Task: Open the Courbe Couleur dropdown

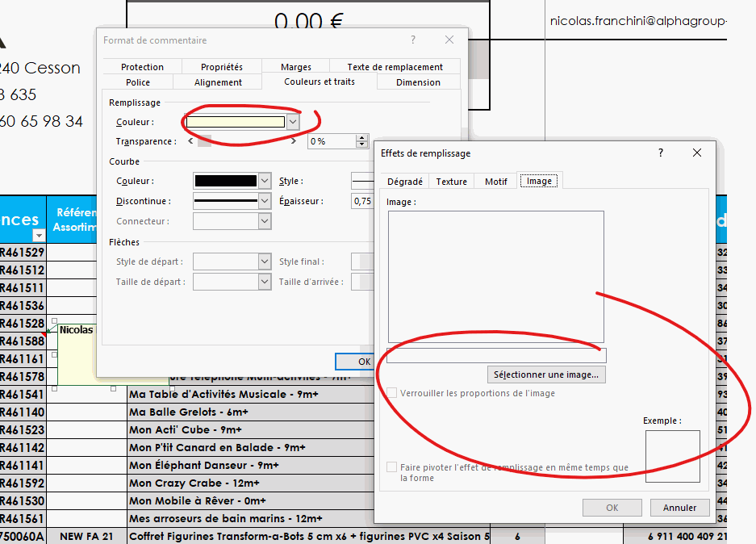Action: coord(265,181)
